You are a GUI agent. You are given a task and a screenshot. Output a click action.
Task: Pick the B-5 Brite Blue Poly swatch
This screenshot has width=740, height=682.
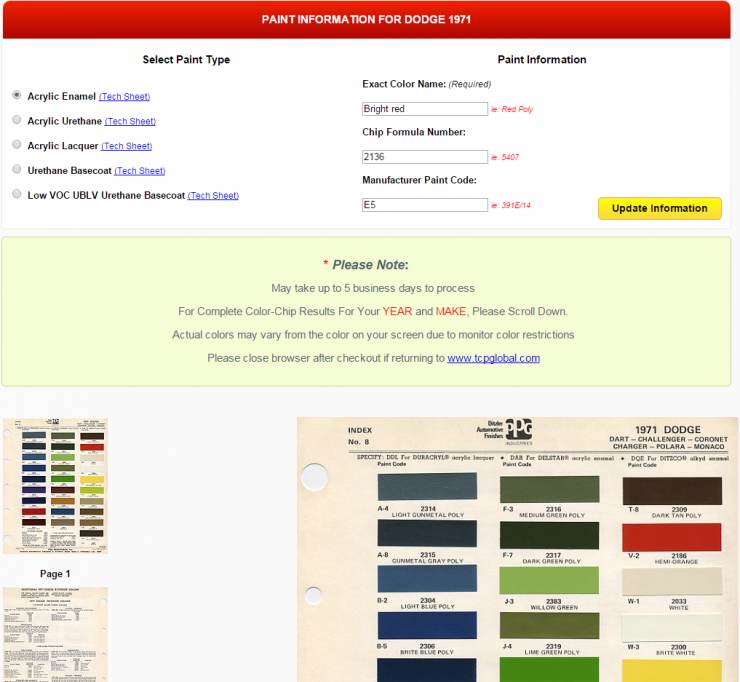427,625
